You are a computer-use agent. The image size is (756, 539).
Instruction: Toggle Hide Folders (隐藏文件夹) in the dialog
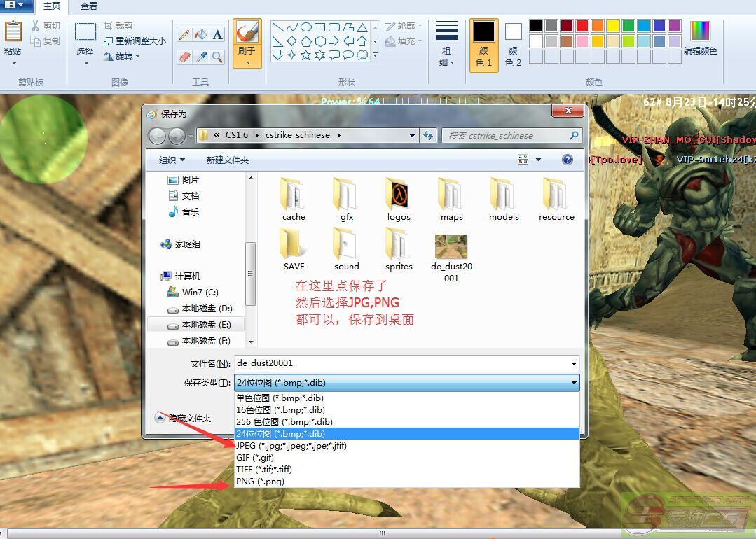pyautogui.click(x=183, y=418)
